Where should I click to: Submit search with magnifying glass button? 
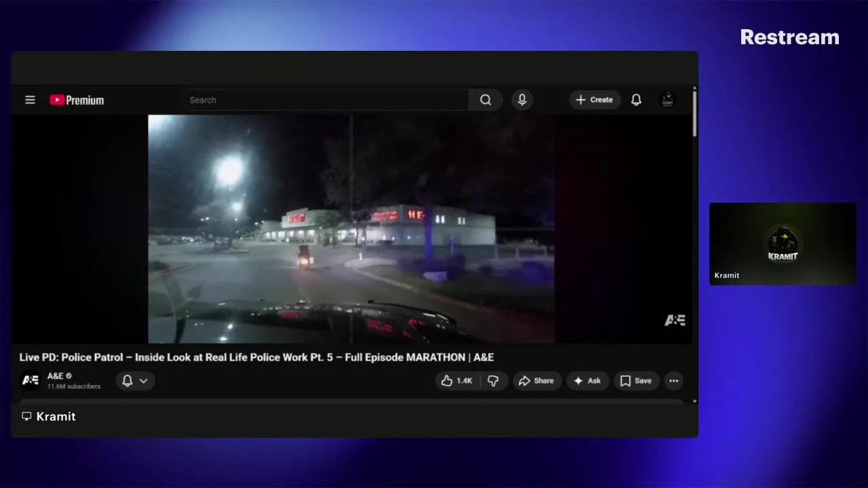[x=486, y=100]
